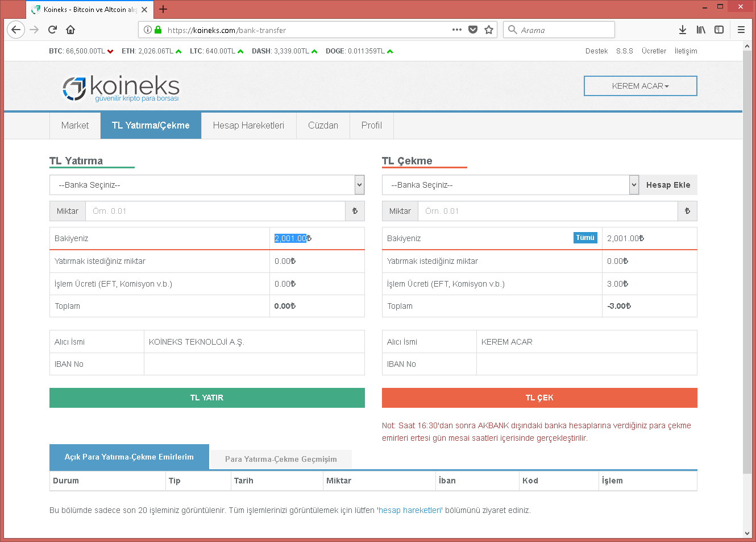756x542 pixels.
Task: Bookmark this page with the star icon
Action: [x=489, y=30]
